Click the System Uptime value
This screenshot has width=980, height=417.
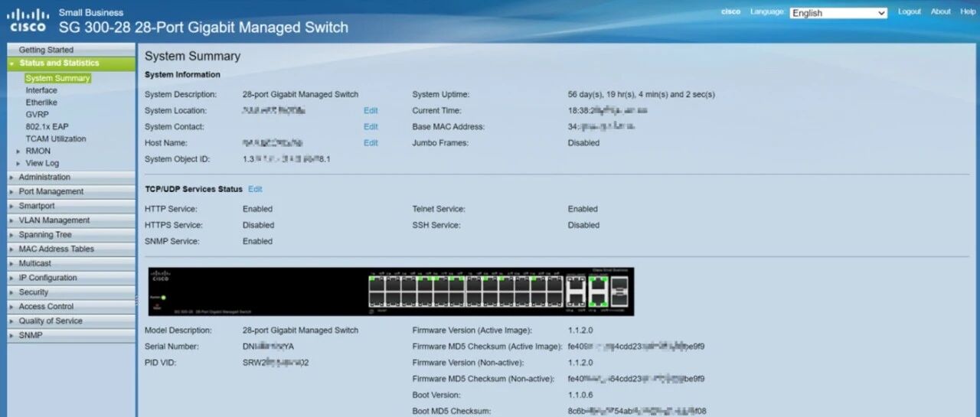coord(641,95)
